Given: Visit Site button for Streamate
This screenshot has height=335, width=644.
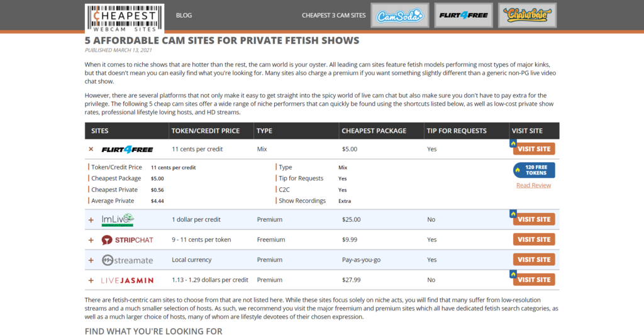Looking at the screenshot, I should pyautogui.click(x=534, y=260).
